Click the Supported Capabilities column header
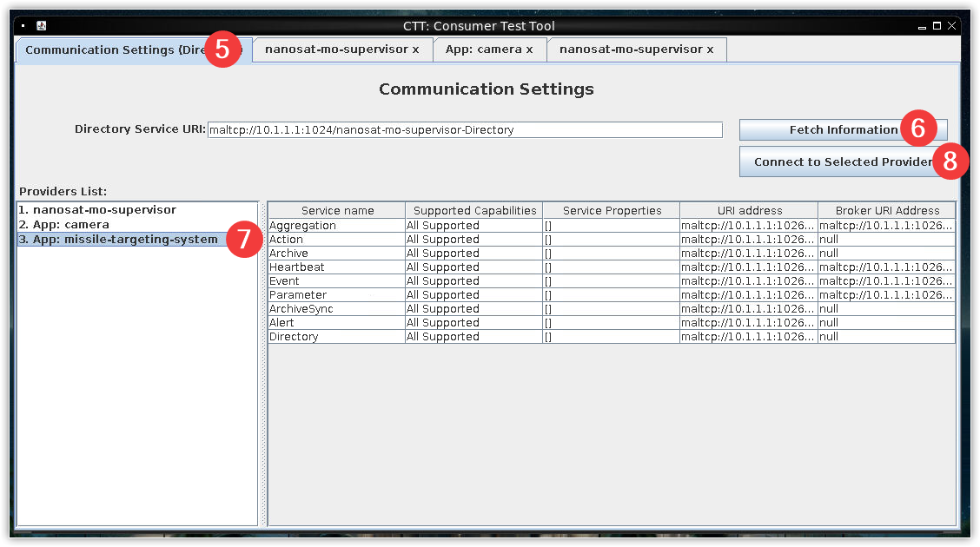 (x=474, y=211)
